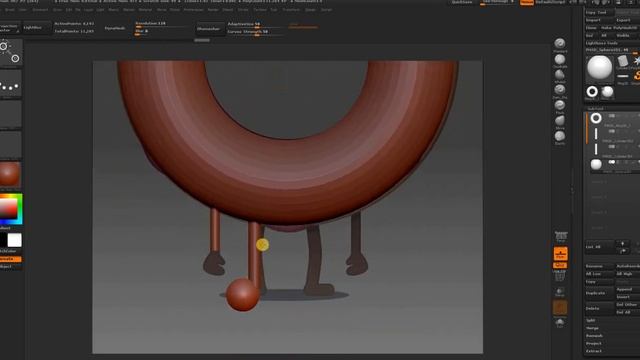Select the small sphere tool thumbnail
This screenshot has width=640, height=360.
(x=607, y=92)
